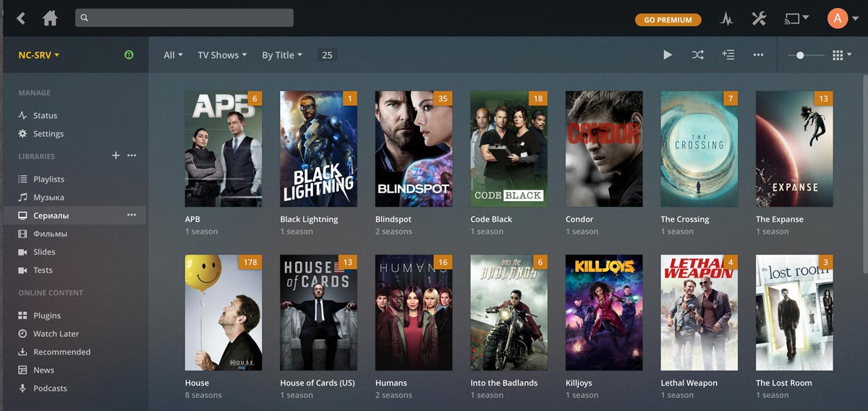
Task: Click the search input field
Action: pos(184,18)
